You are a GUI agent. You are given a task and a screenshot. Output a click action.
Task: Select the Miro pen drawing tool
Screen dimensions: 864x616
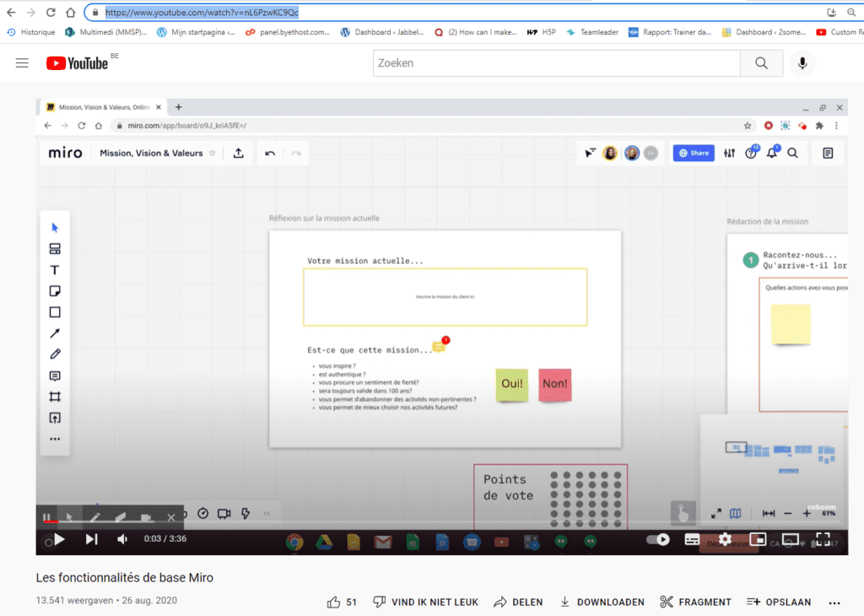[x=55, y=354]
